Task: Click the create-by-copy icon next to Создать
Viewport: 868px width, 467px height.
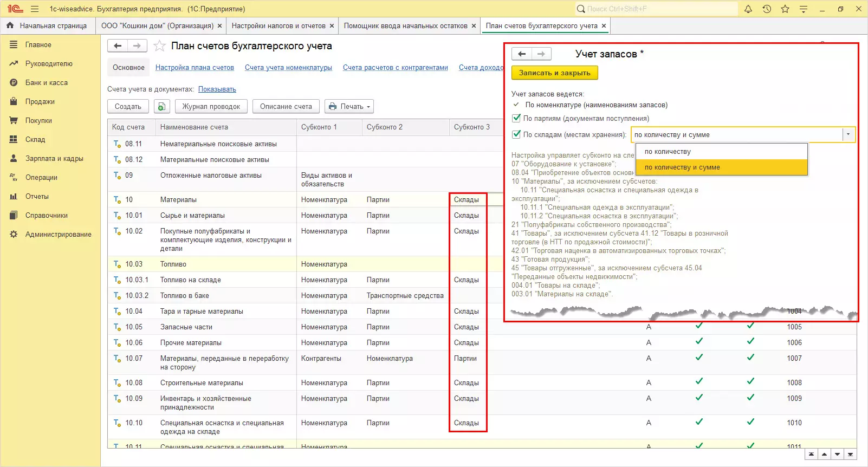Action: point(161,107)
